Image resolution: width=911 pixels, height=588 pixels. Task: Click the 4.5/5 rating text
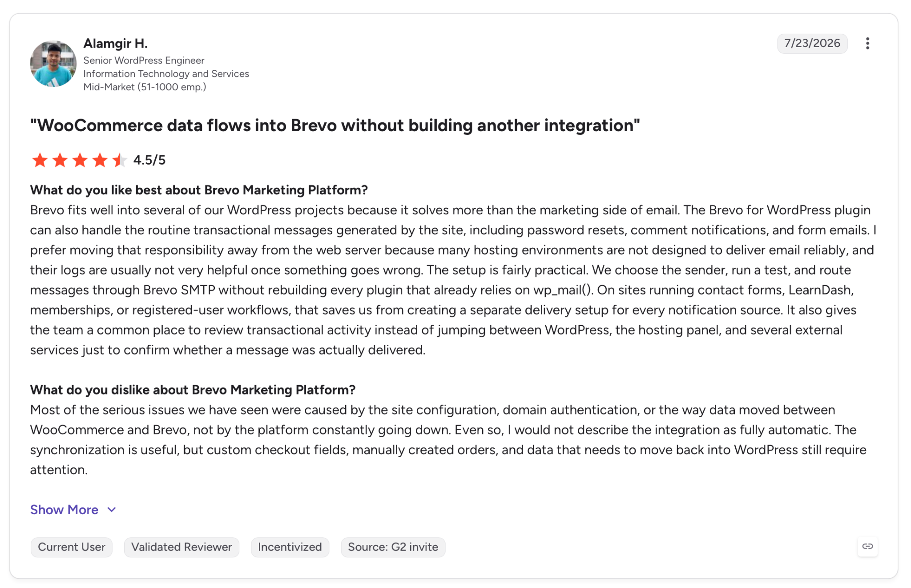tap(149, 160)
